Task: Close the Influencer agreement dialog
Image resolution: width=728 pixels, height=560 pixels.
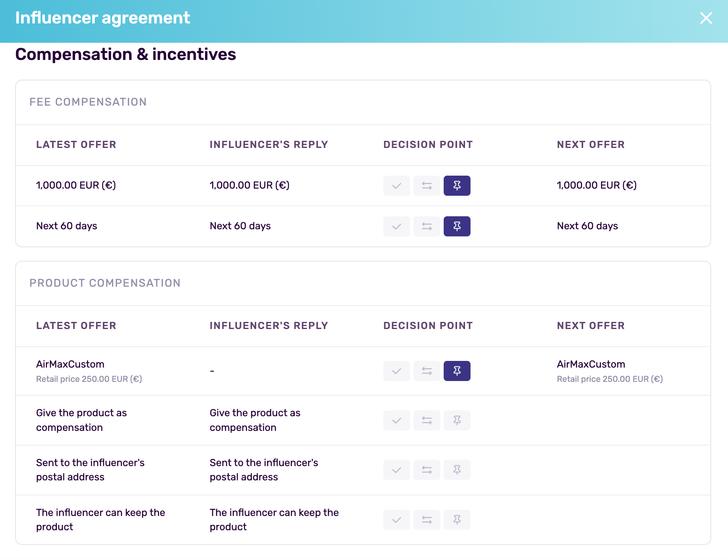Action: coord(706,18)
